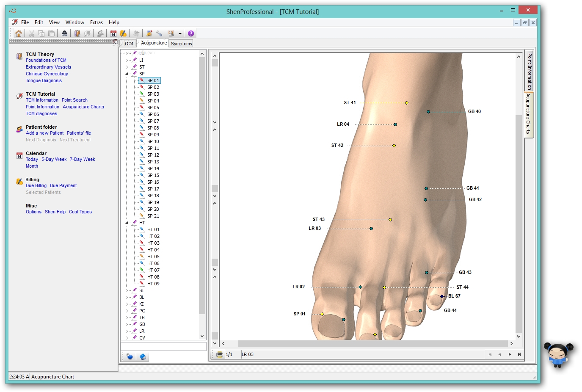The height and width of the screenshot is (392, 582).
Task: Expand the GB meridian tree node
Action: pyautogui.click(x=127, y=324)
